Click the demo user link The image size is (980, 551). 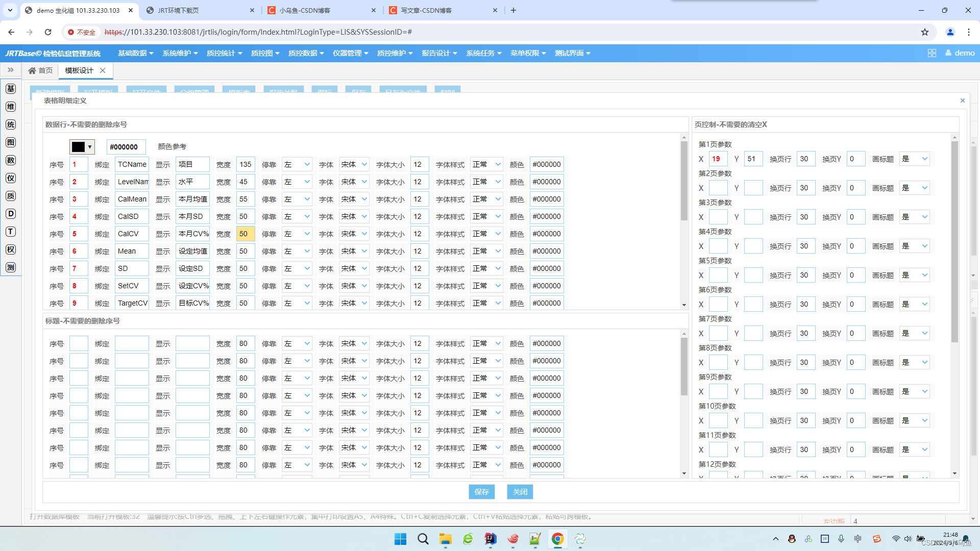[960, 53]
